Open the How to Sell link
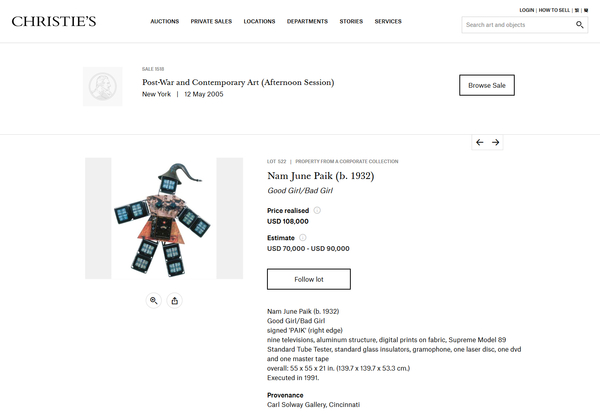Screen dimensions: 600x418 click(x=554, y=9)
